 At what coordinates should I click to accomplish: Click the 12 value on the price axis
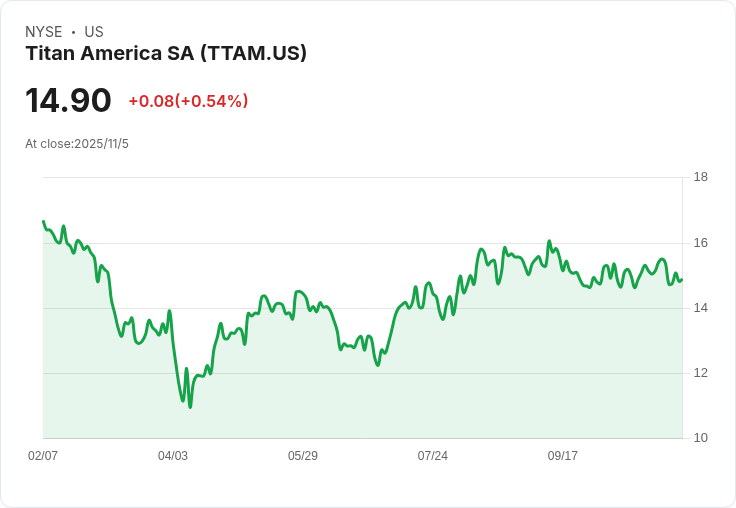coord(700,373)
